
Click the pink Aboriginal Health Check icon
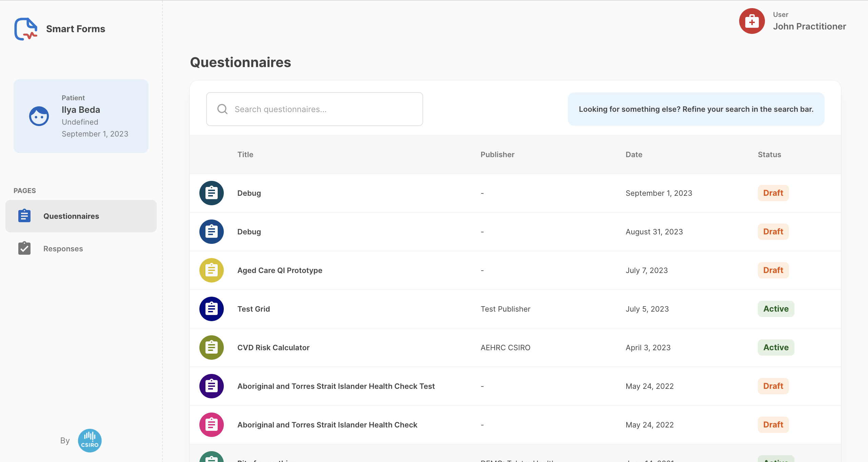(211, 425)
